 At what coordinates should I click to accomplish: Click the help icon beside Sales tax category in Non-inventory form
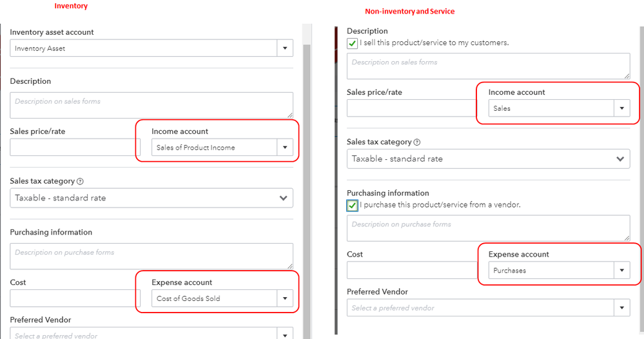click(x=417, y=142)
